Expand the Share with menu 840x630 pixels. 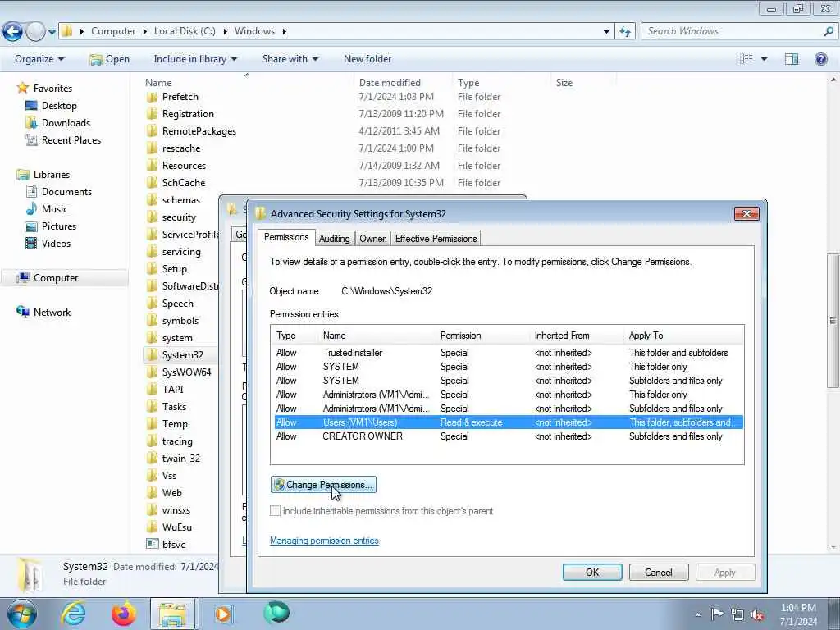[290, 59]
